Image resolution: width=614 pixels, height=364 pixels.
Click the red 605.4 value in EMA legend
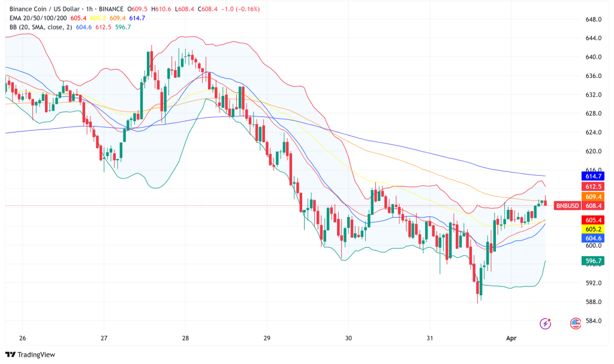79,18
